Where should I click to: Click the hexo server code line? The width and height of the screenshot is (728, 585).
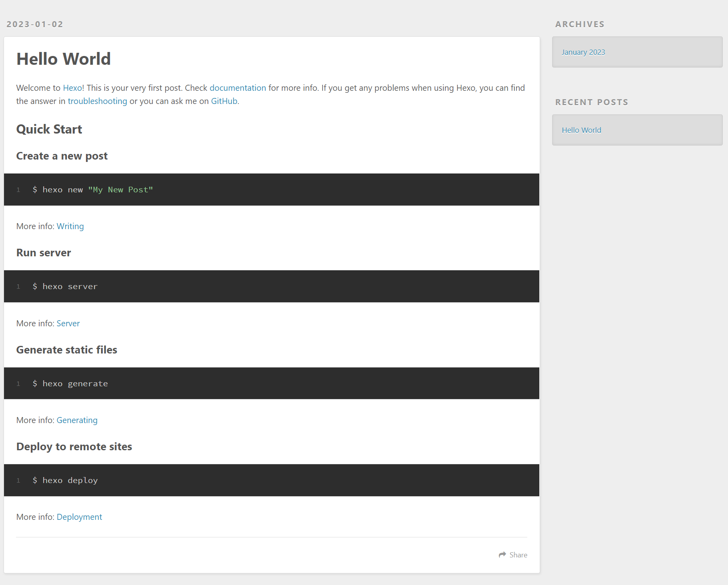coord(65,287)
